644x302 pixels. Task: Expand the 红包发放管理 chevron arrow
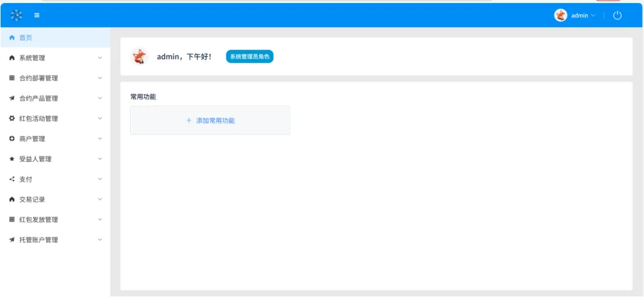(x=100, y=220)
